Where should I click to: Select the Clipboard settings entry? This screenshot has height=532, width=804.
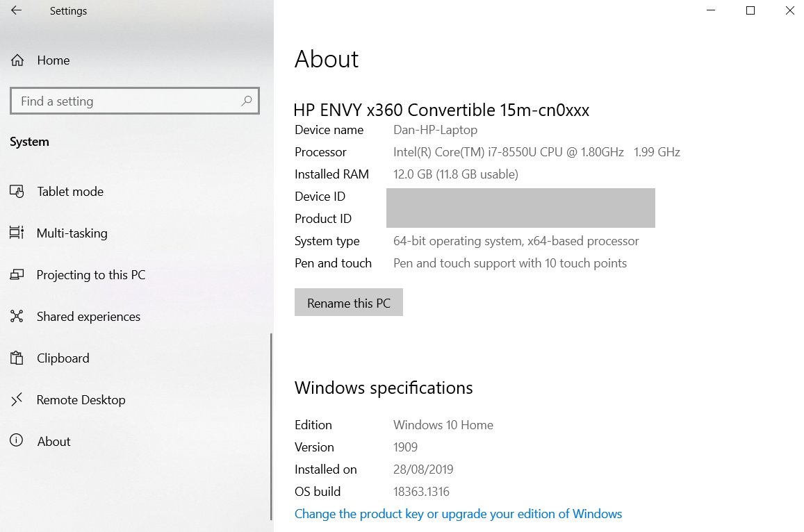pos(63,358)
